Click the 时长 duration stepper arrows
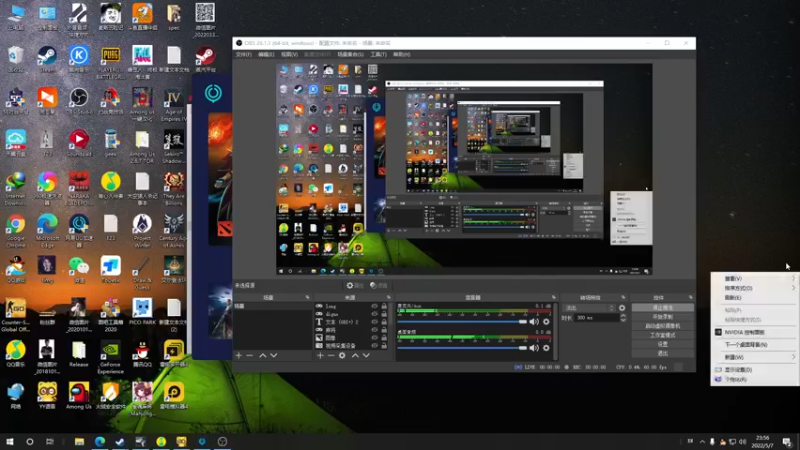 coord(623,317)
